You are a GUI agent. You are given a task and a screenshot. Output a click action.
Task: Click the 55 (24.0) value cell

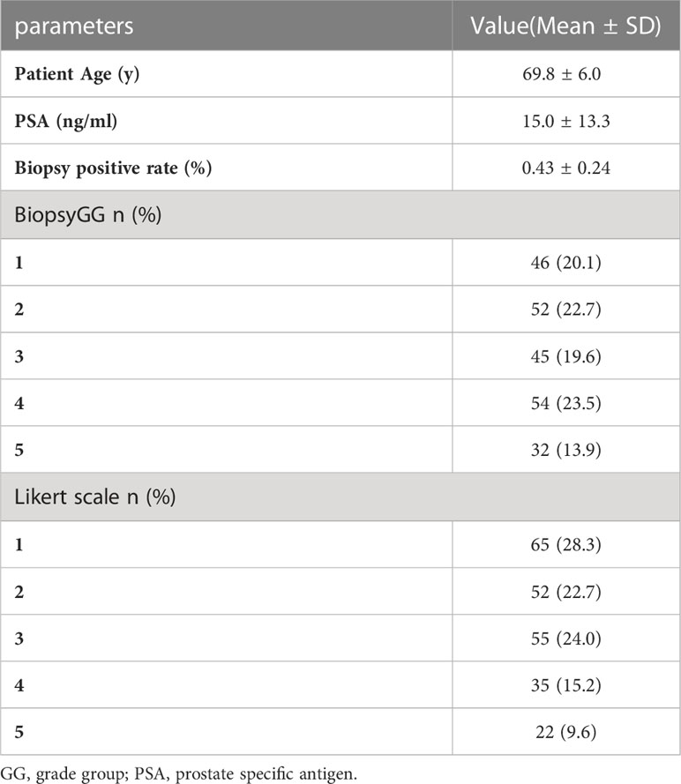(566, 638)
